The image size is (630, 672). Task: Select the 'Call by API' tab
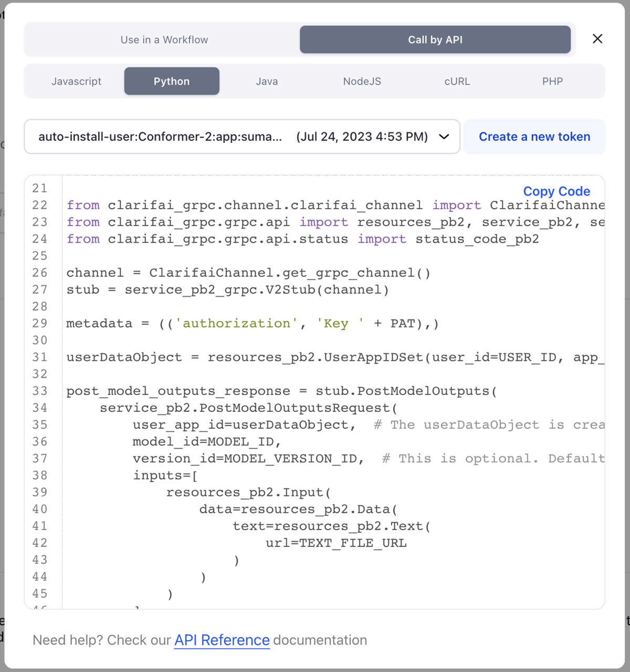tap(435, 39)
